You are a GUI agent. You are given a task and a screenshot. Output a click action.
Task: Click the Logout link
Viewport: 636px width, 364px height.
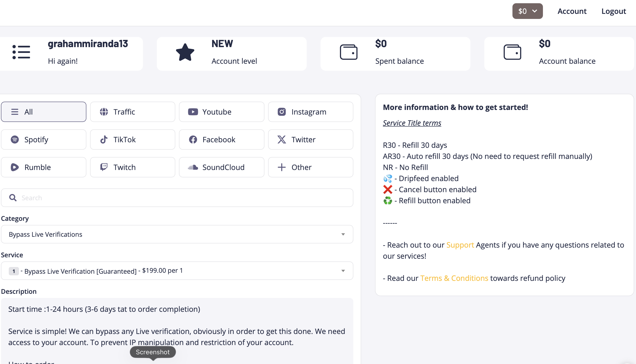pyautogui.click(x=614, y=11)
